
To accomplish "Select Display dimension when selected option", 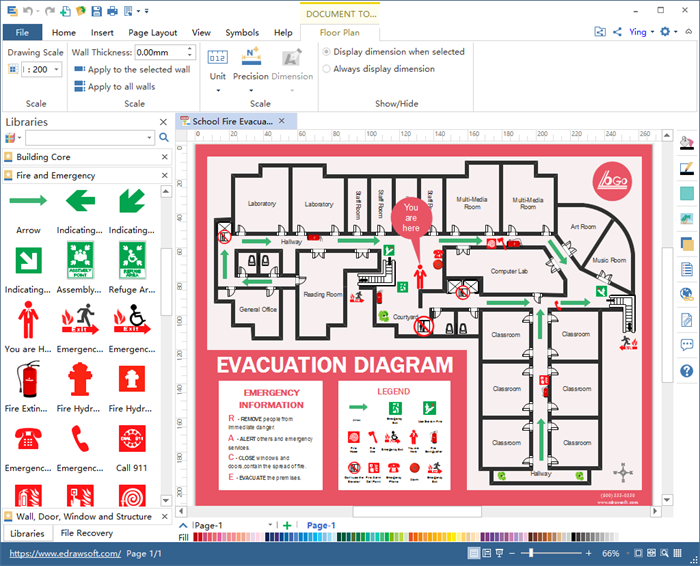I will click(327, 52).
